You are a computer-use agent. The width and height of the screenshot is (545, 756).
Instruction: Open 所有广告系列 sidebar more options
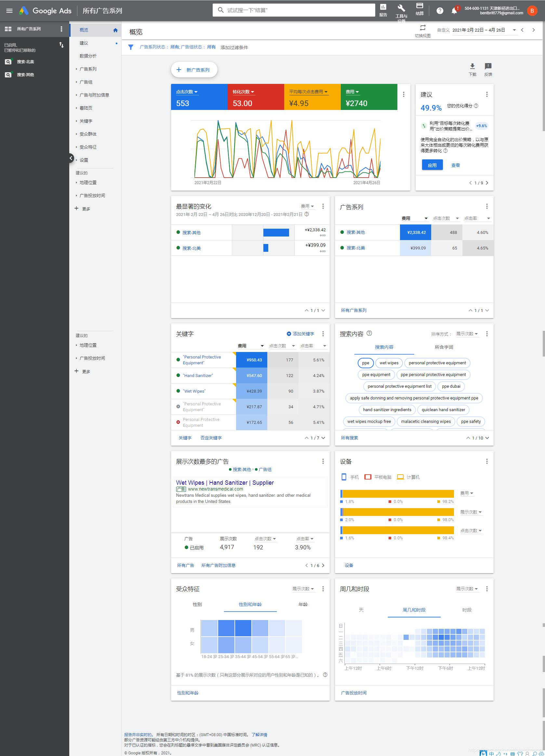coord(61,29)
